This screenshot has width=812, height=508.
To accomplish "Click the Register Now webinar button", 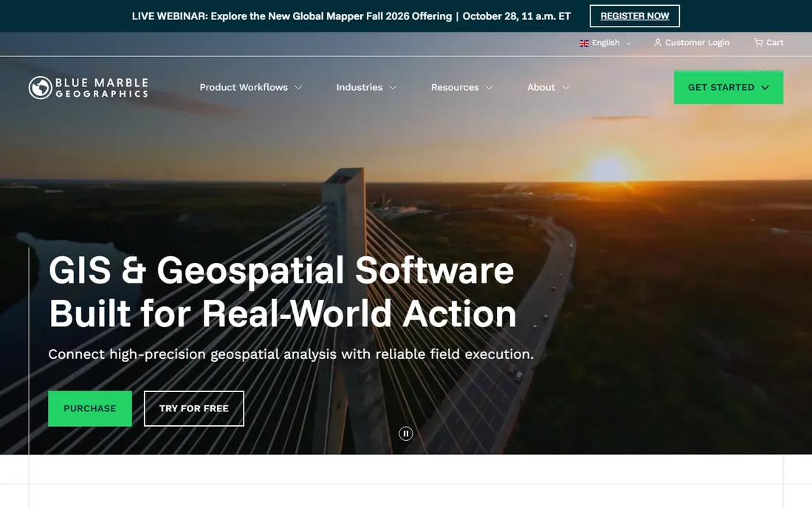I will point(634,16).
